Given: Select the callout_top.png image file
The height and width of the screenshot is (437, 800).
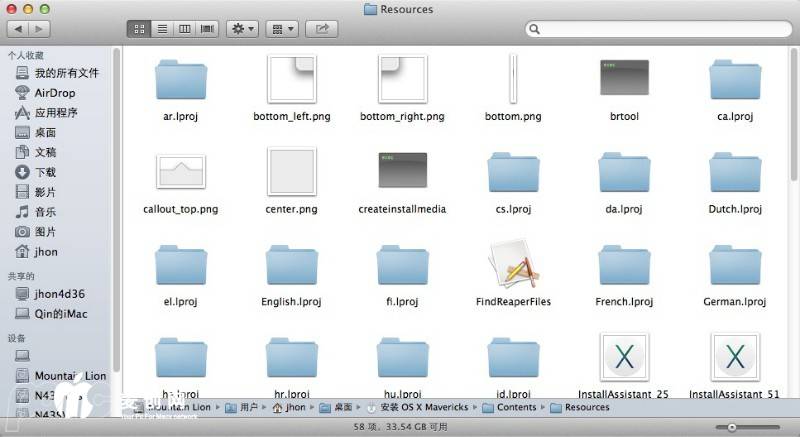Looking at the screenshot, I should point(181,172).
